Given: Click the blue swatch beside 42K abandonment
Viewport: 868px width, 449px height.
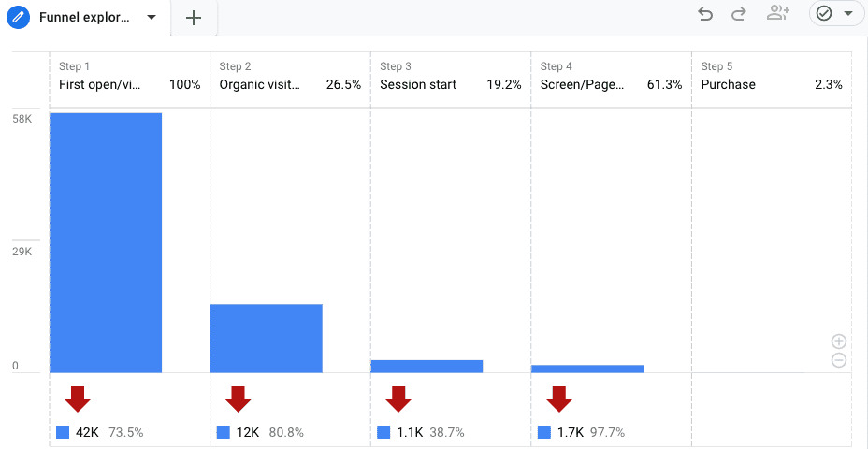Looking at the screenshot, I should coord(63,432).
